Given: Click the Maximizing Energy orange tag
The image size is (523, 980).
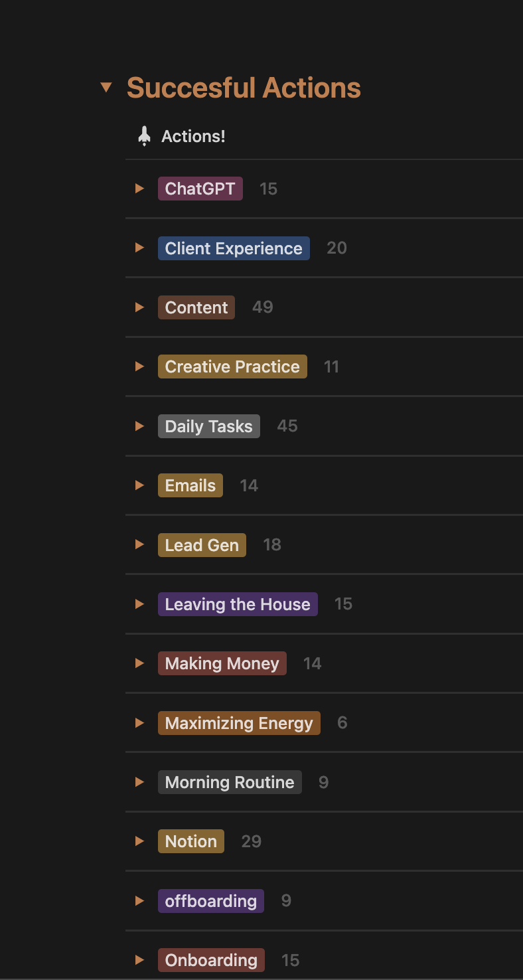Looking at the screenshot, I should (239, 723).
